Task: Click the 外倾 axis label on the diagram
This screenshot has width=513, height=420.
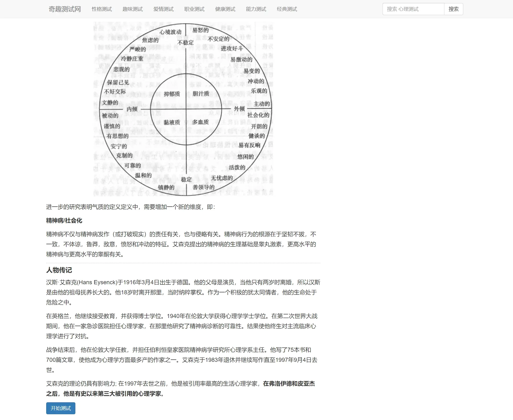Action: 239,109
